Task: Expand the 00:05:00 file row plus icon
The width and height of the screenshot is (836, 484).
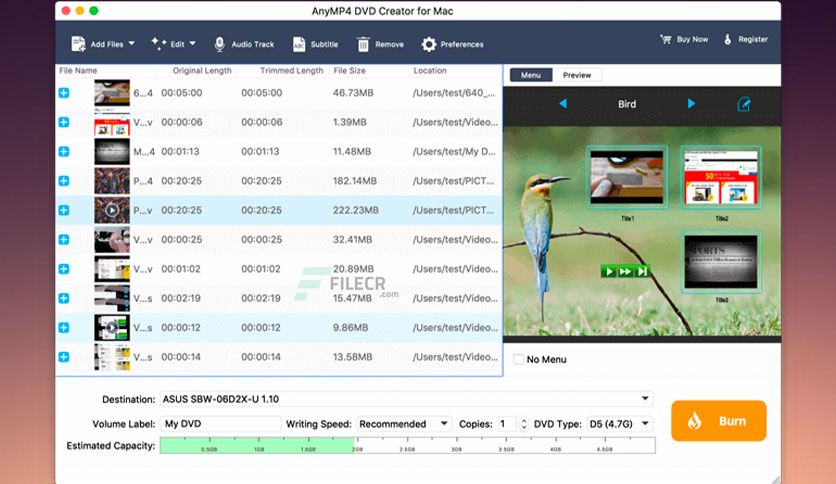Action: pyautogui.click(x=64, y=93)
